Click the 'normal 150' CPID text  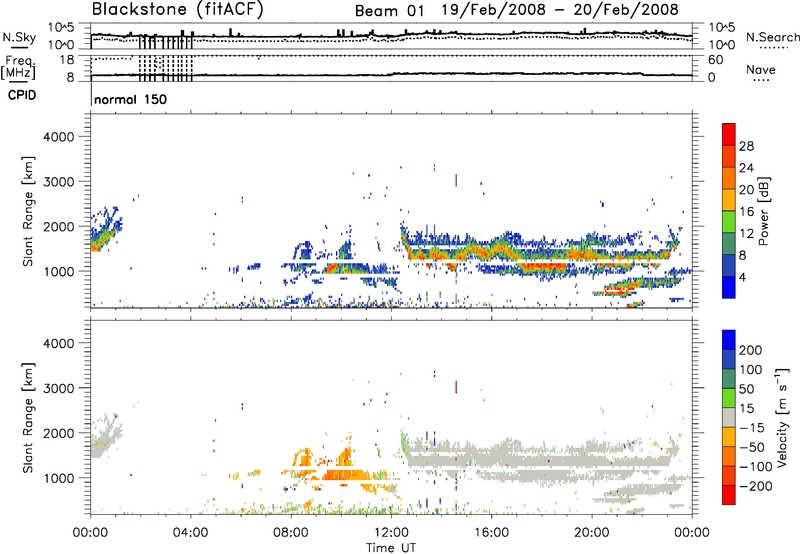click(x=131, y=99)
